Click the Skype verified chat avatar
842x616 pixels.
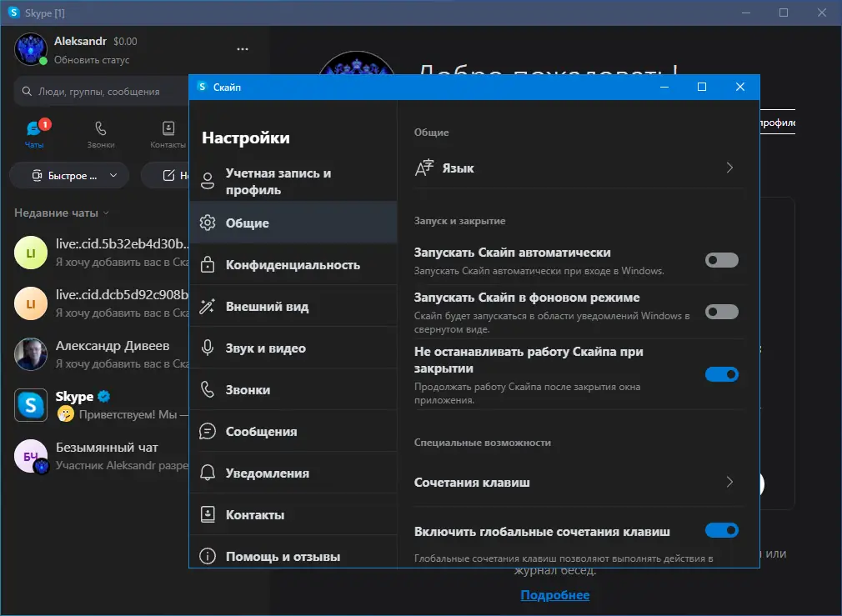pos(31,405)
